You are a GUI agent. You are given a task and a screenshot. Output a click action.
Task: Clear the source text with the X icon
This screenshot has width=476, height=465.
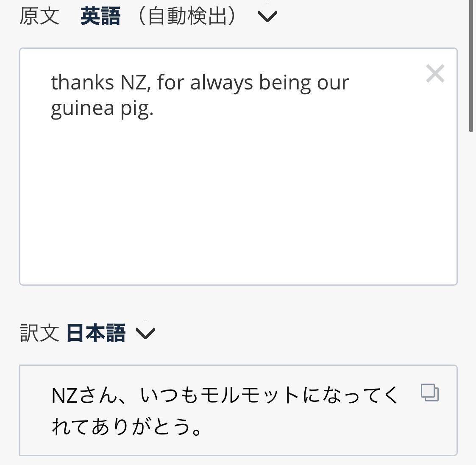point(435,73)
